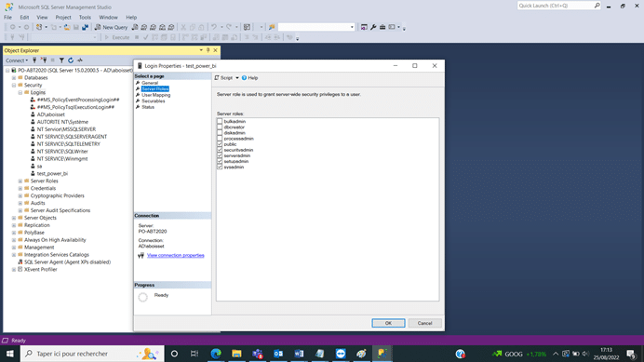Click OK to save login properties
The image size is (644, 362).
point(388,323)
